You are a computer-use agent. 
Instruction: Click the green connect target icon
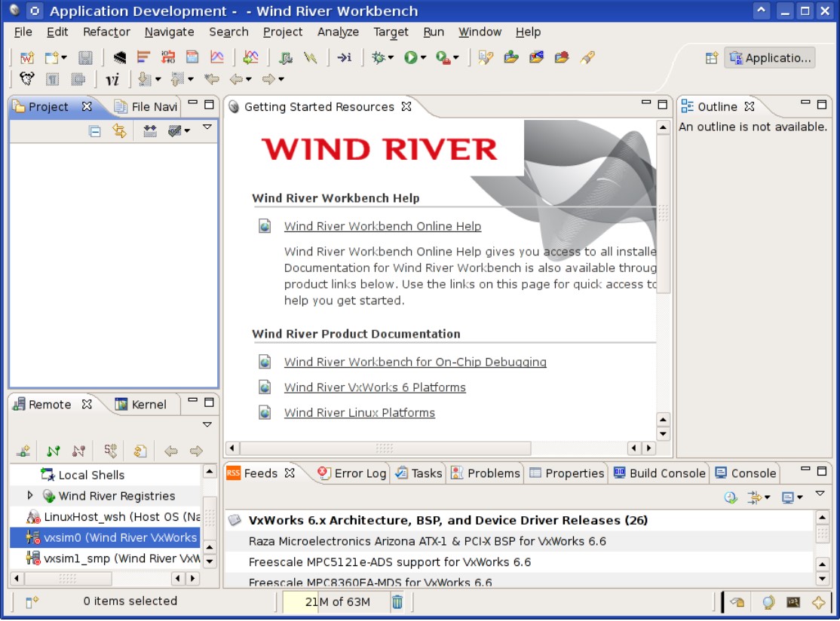pos(53,451)
